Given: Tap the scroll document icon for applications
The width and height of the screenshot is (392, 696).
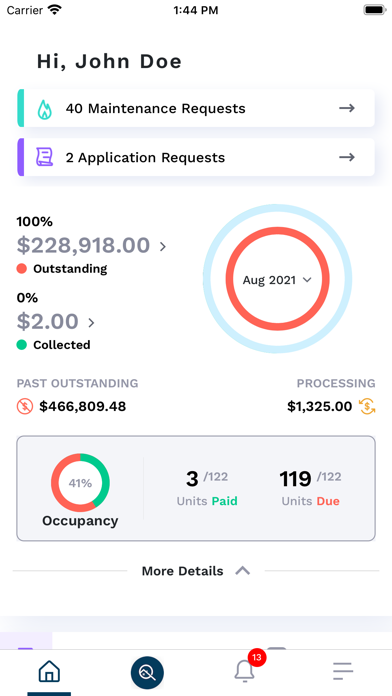Looking at the screenshot, I should click(x=44, y=157).
